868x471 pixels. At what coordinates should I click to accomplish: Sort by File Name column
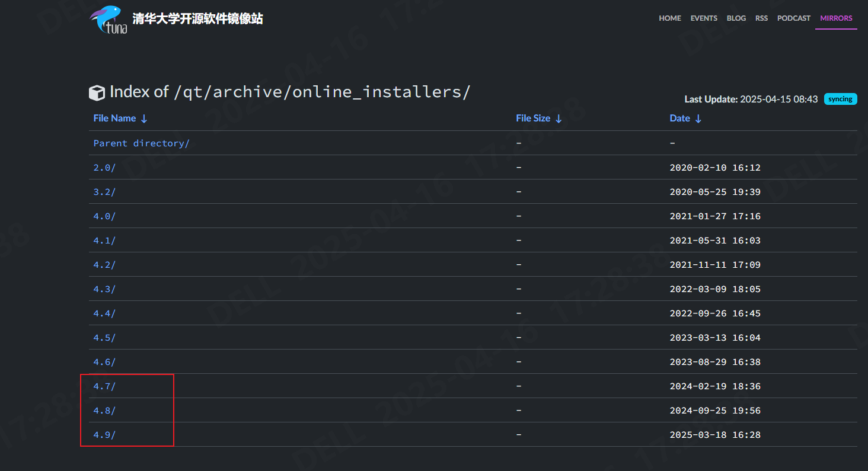[x=120, y=118]
